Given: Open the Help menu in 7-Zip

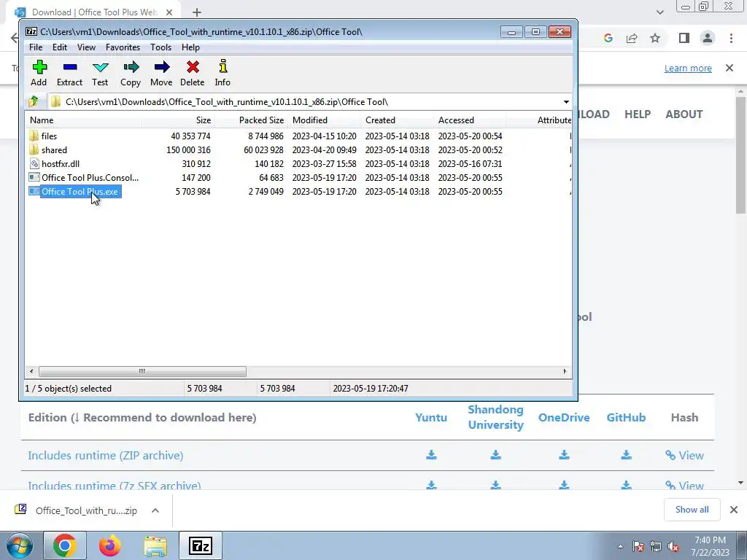Looking at the screenshot, I should (x=190, y=47).
